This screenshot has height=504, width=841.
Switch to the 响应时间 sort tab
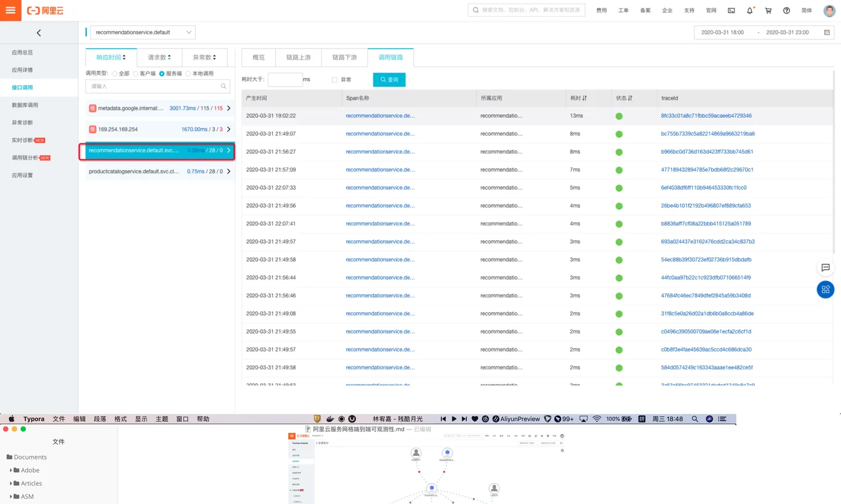point(112,58)
